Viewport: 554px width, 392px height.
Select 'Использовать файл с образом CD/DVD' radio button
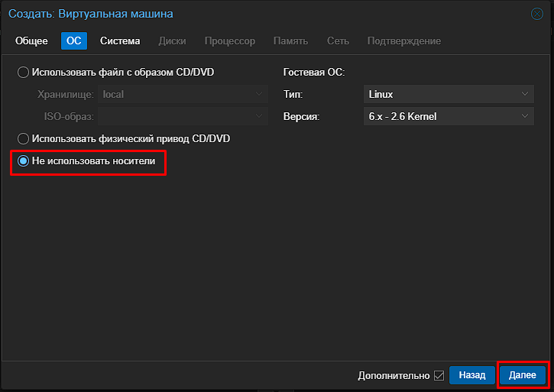click(x=23, y=72)
